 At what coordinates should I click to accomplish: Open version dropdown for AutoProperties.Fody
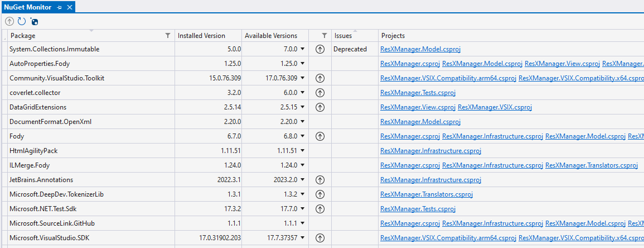[x=303, y=64]
